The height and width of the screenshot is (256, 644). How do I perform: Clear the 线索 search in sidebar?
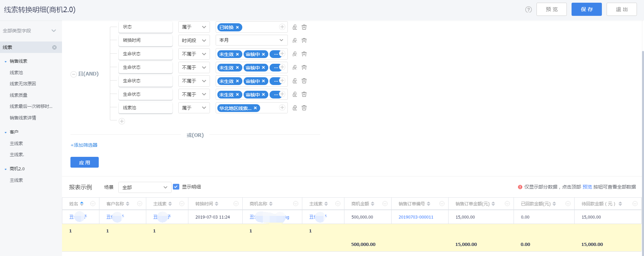pyautogui.click(x=54, y=48)
